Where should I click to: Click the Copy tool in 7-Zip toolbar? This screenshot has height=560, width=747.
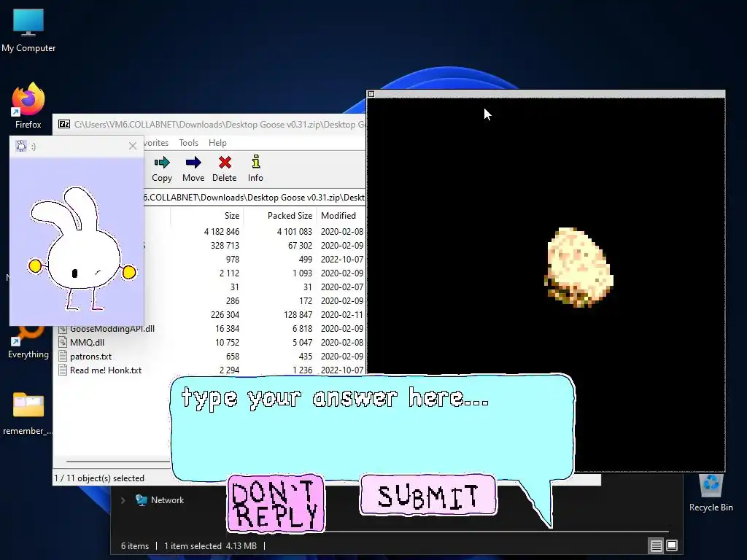[x=162, y=169]
